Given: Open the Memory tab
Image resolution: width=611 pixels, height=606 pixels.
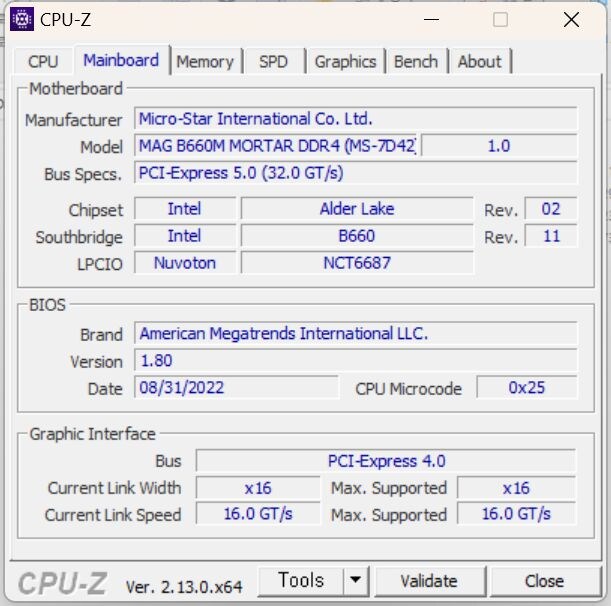Looking at the screenshot, I should pos(204,61).
